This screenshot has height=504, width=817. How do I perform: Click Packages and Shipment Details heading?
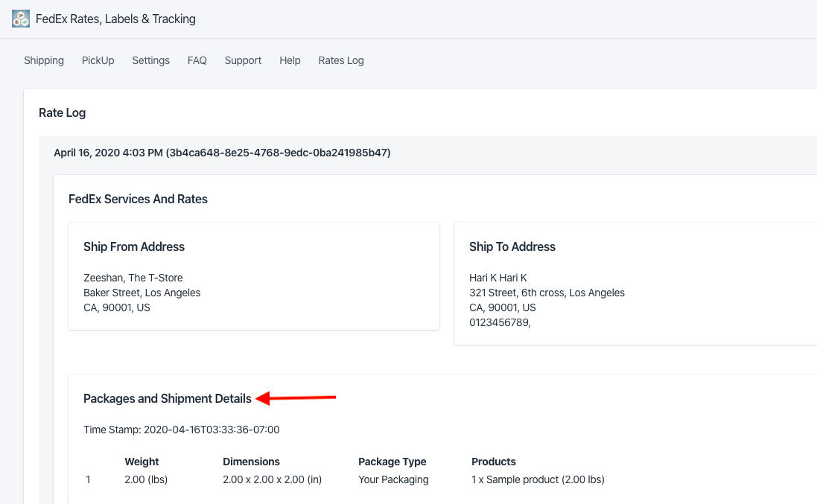click(168, 398)
